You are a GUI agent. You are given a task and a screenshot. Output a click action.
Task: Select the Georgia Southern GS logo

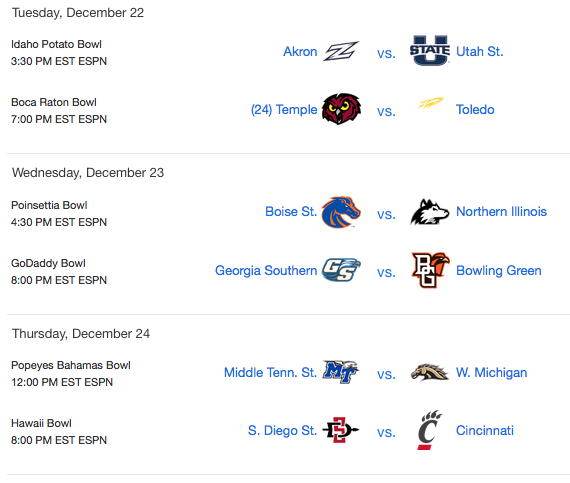pos(341,270)
